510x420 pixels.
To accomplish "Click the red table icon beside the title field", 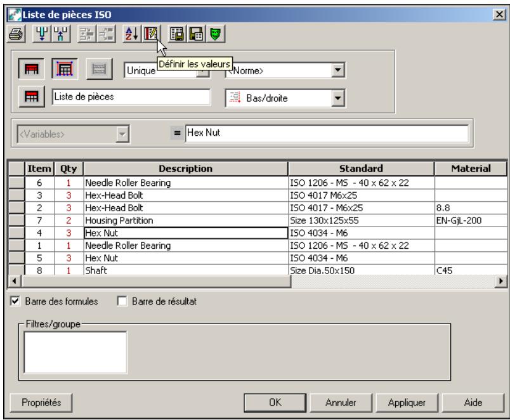I will click(31, 96).
